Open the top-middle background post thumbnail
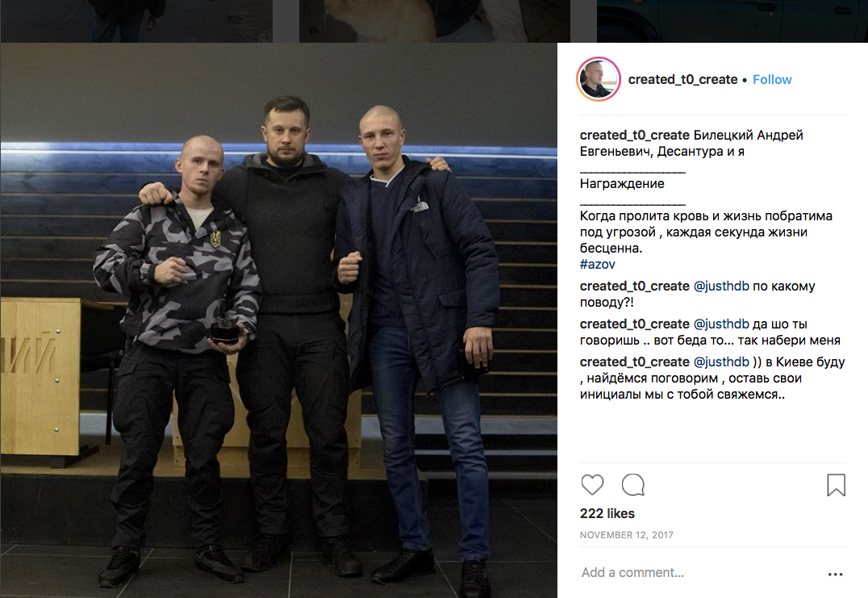868x598 pixels. tap(435, 21)
